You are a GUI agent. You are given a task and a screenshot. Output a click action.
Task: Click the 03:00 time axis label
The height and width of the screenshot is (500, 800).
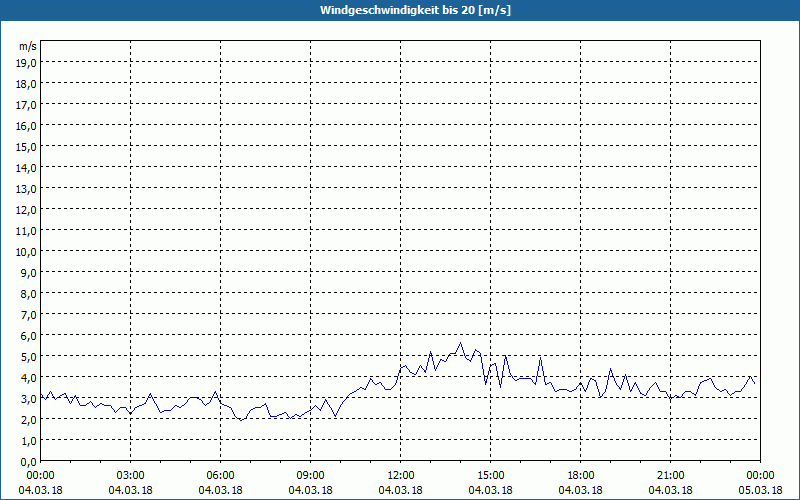tap(131, 476)
